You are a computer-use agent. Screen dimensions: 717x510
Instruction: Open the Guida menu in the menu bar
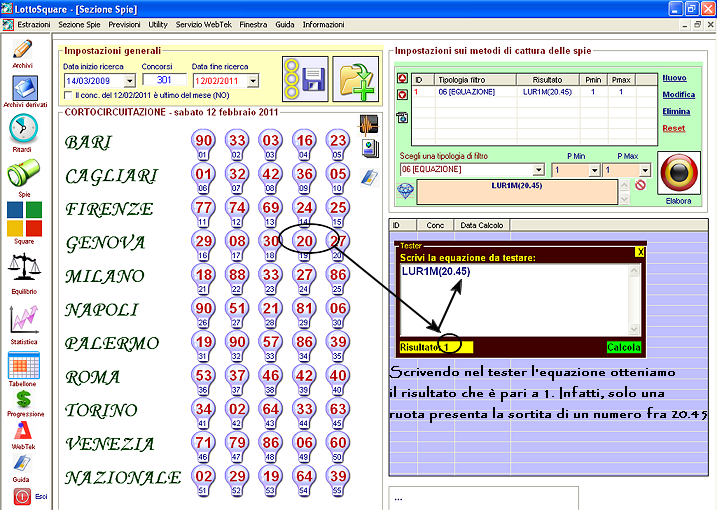284,25
